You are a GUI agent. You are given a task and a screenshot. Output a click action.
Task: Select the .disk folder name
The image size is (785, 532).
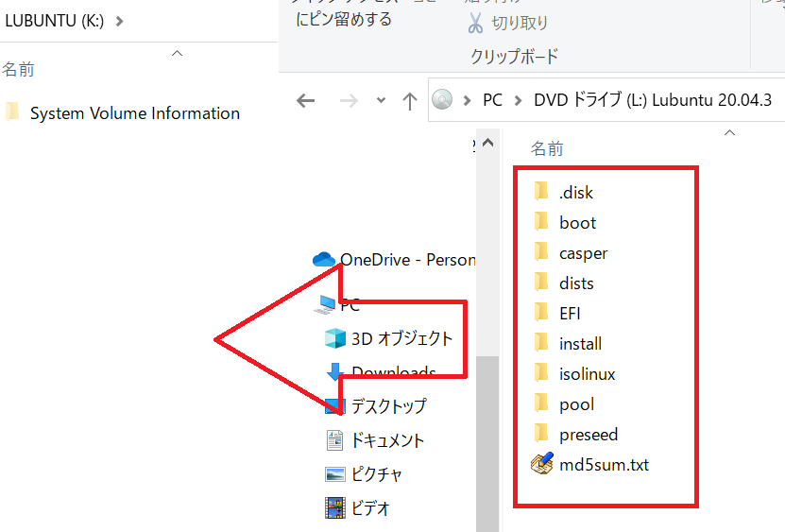point(575,193)
